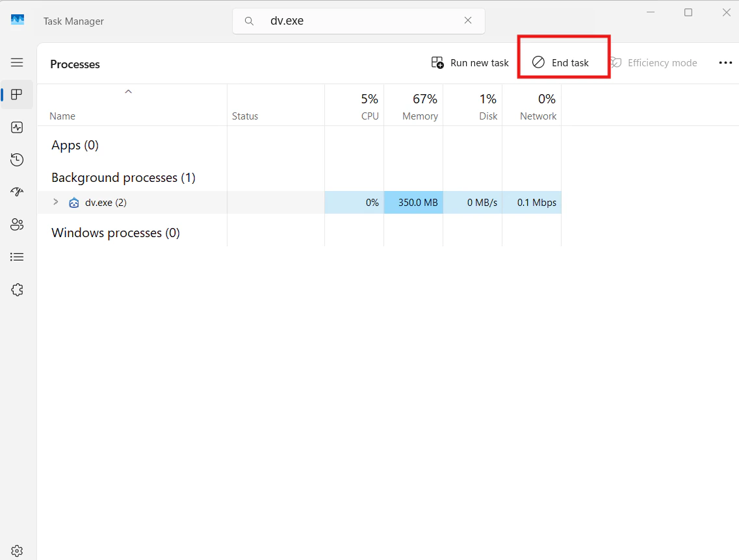This screenshot has width=739, height=560.
Task: Click the End task button
Action: [561, 62]
